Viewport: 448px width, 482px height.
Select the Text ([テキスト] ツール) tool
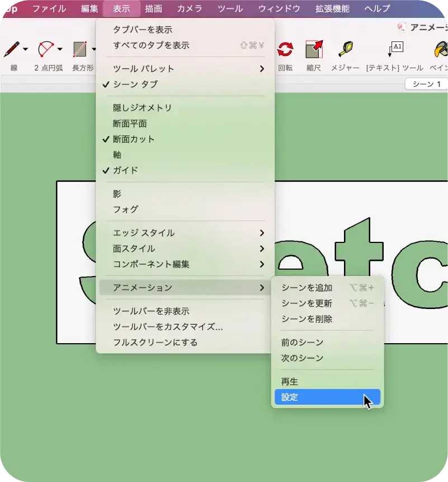[x=395, y=50]
